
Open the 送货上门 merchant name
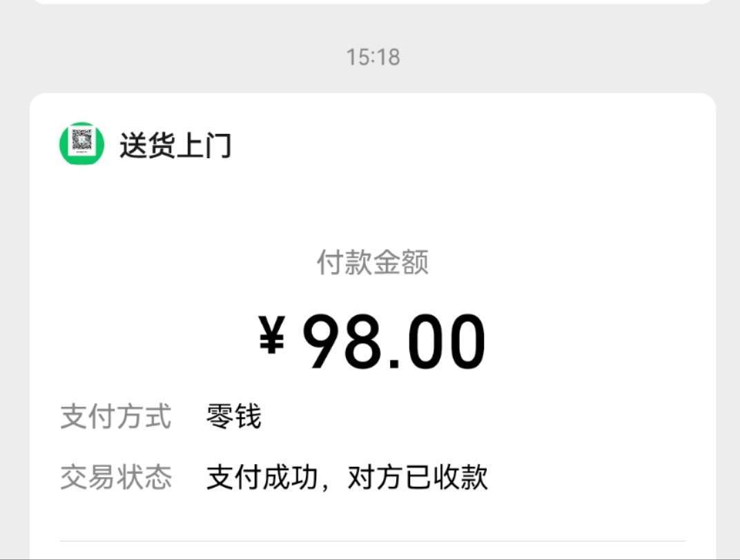[x=175, y=146]
